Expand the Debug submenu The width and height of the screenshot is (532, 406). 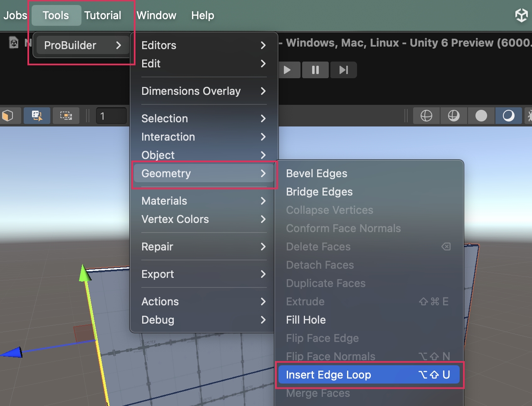click(203, 320)
